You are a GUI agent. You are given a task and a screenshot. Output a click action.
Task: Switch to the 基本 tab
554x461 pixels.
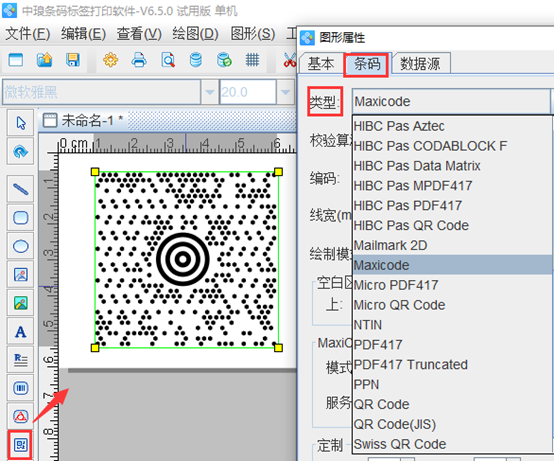click(x=320, y=64)
